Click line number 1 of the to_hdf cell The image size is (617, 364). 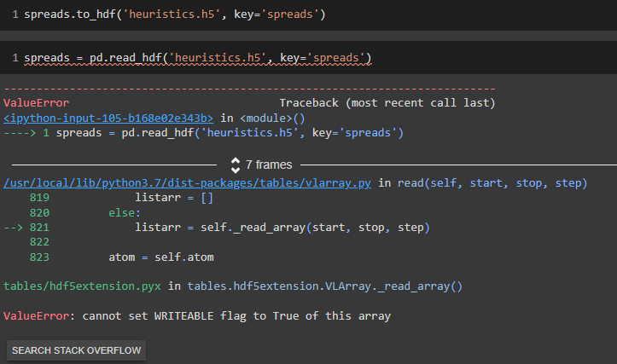click(15, 15)
